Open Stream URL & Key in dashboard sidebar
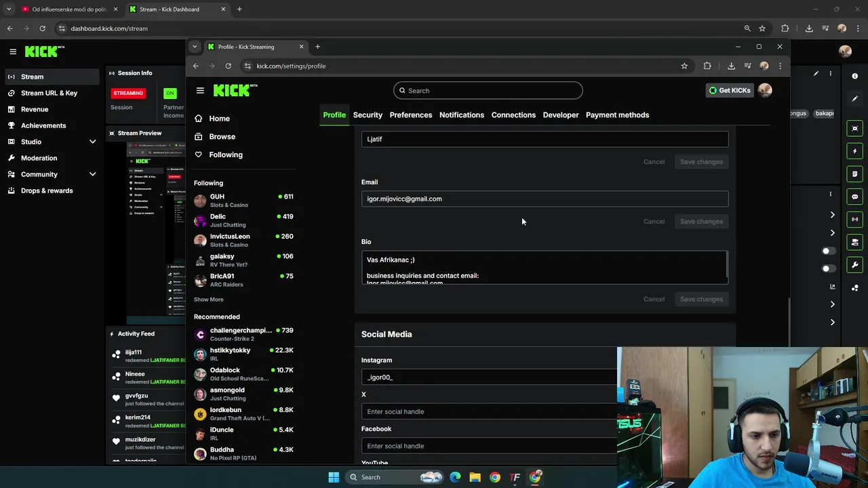The height and width of the screenshot is (488, 868). click(50, 93)
